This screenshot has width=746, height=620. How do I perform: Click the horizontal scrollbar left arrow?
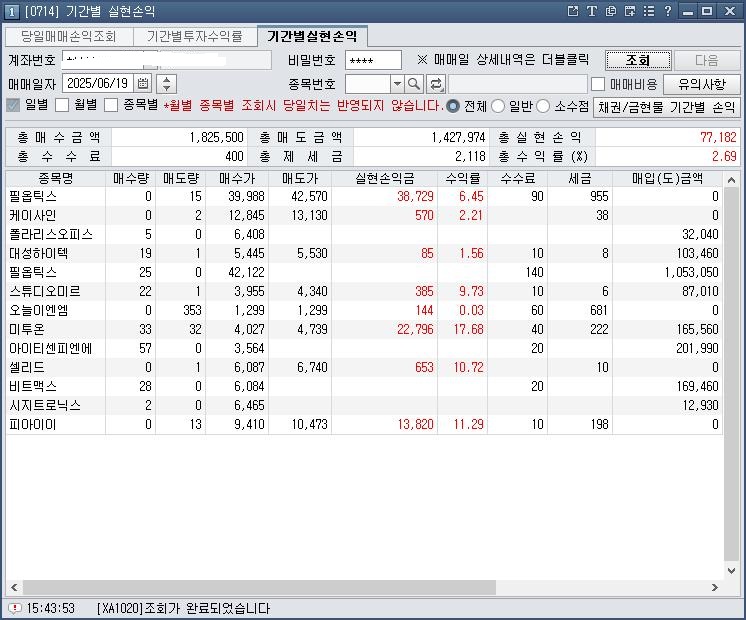pyautogui.click(x=14, y=587)
